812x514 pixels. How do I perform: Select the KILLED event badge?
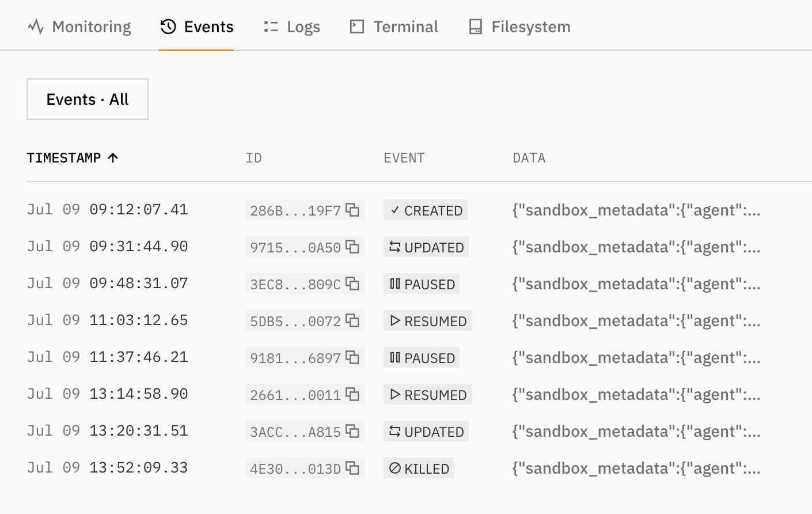(x=419, y=468)
